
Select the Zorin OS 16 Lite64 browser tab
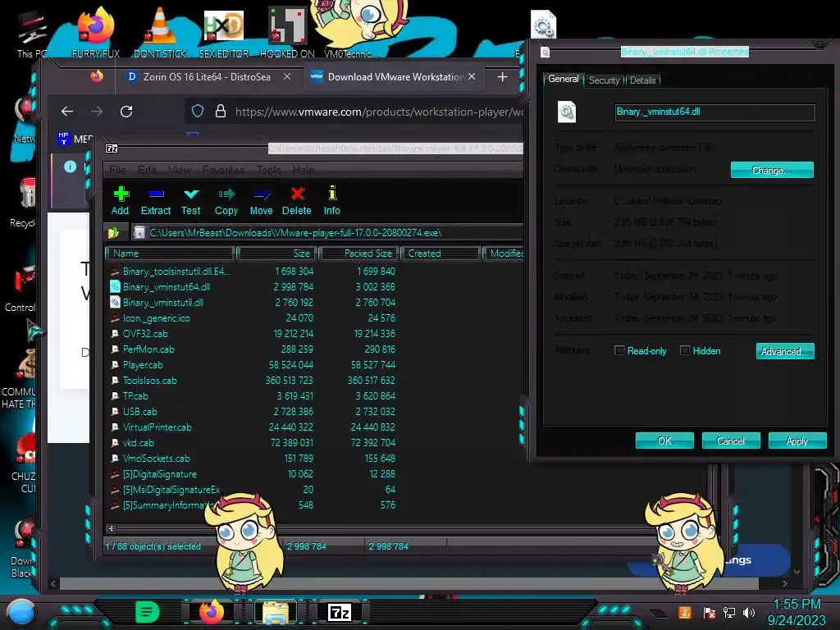pyautogui.click(x=206, y=76)
